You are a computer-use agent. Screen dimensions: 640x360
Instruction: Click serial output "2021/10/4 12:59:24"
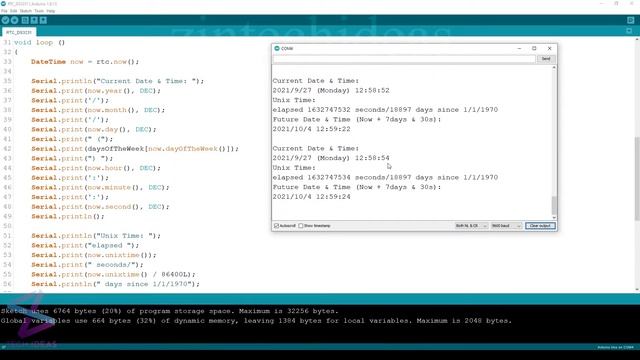click(312, 197)
